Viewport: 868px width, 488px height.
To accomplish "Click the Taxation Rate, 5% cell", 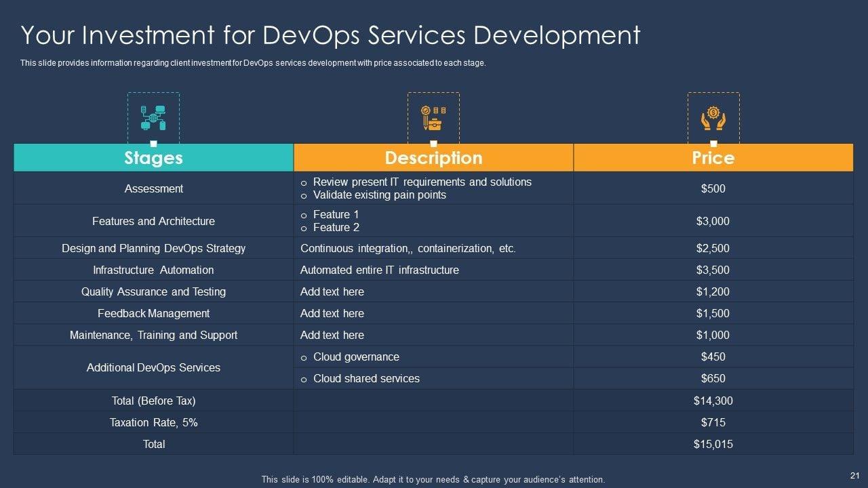I will 153,422.
